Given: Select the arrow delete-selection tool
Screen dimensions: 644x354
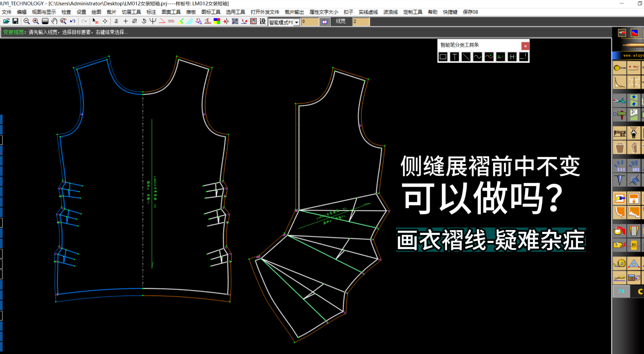Looking at the screenshot, I should tap(95, 21).
